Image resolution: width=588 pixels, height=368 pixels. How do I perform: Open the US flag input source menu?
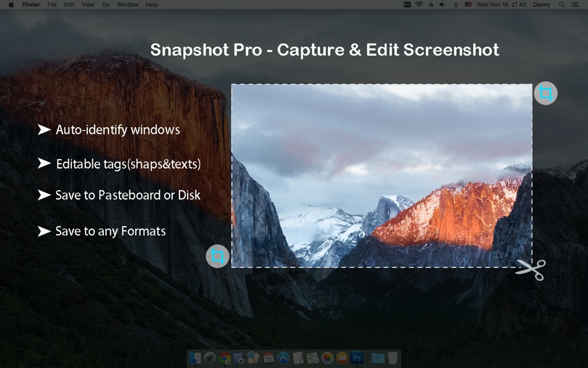pyautogui.click(x=468, y=4)
